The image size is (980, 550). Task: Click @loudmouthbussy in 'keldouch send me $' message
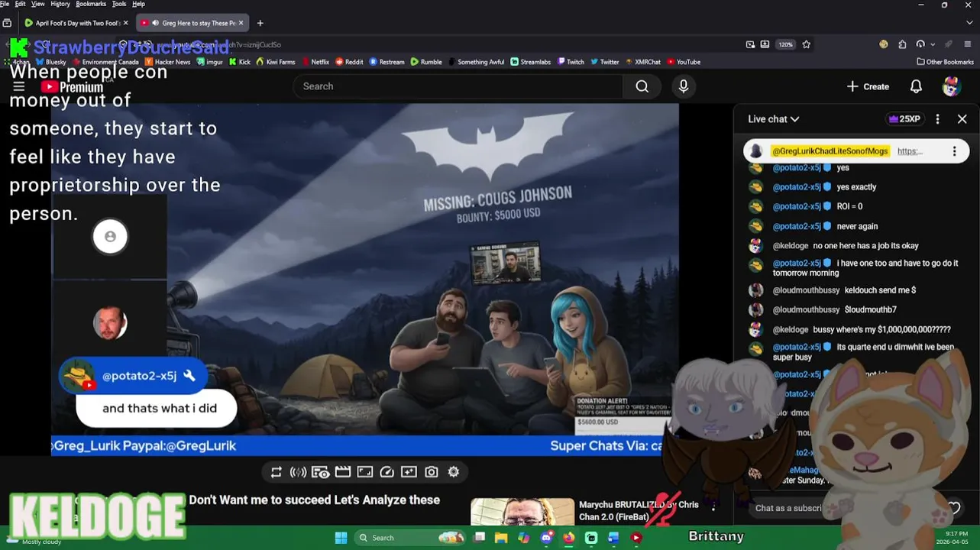(x=806, y=290)
